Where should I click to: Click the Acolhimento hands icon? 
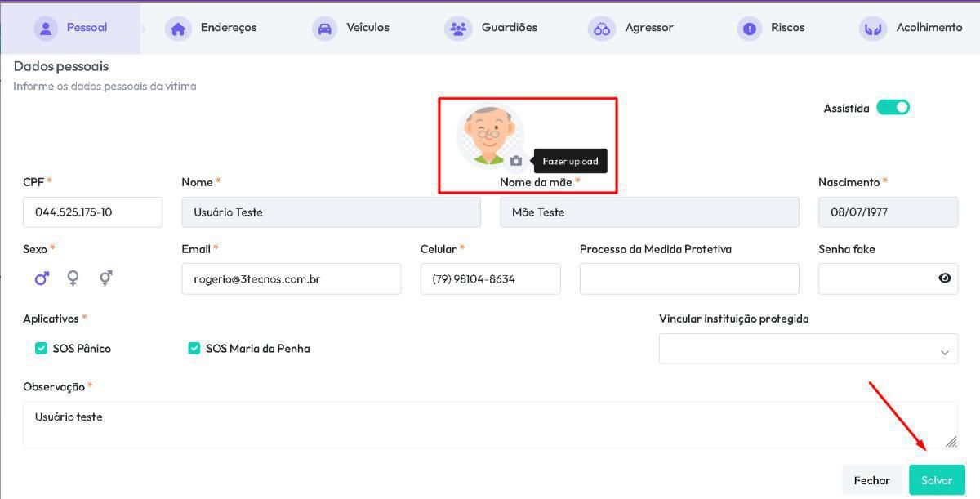873,29
